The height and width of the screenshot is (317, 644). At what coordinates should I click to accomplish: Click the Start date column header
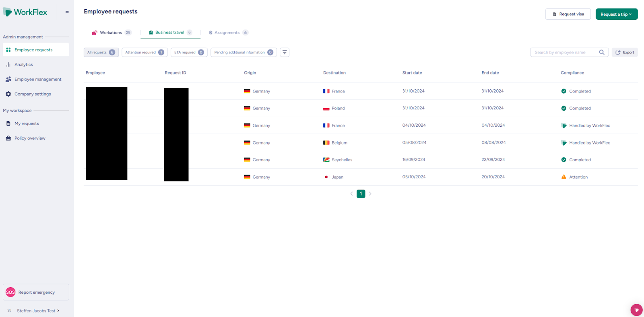coord(412,73)
